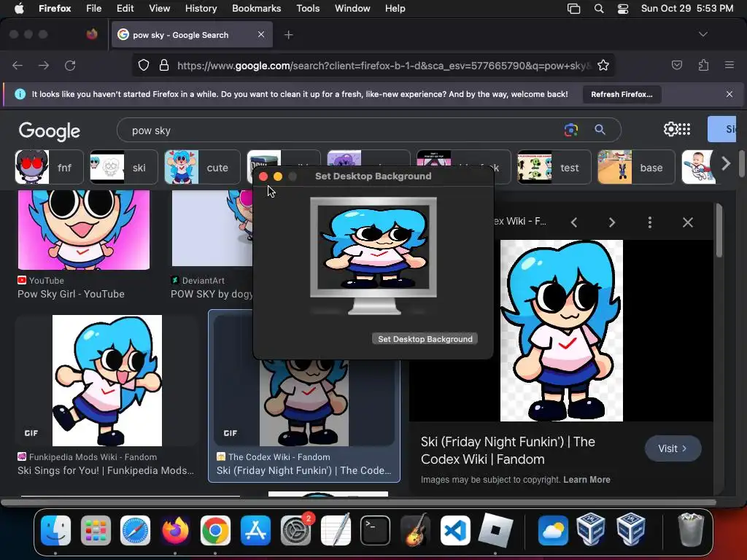Click the shield tracking protection icon
The width and height of the screenshot is (747, 560).
click(x=144, y=65)
